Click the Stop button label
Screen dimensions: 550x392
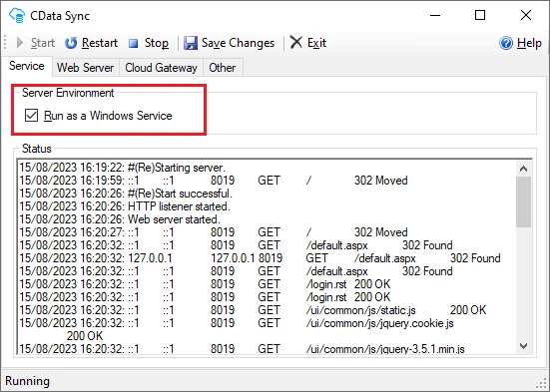point(157,43)
